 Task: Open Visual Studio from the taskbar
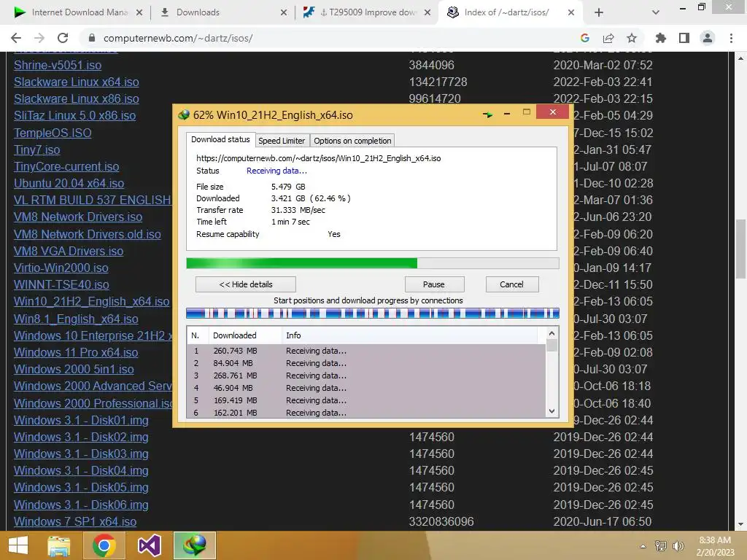[149, 545]
